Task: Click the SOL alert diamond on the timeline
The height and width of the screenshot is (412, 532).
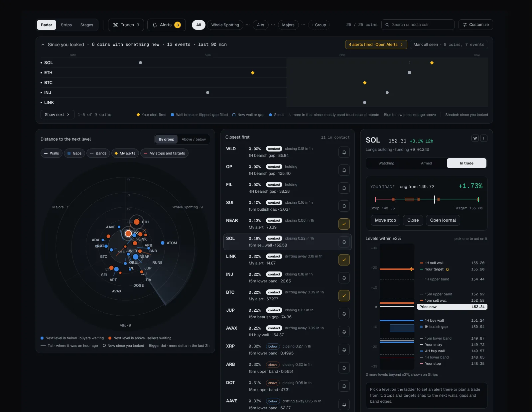Action: click(432, 63)
